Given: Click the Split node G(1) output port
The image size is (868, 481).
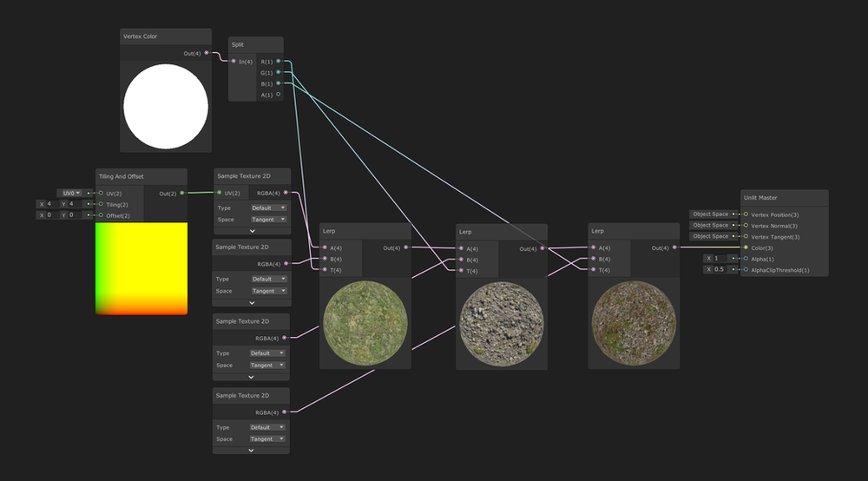Looking at the screenshot, I should 279,72.
